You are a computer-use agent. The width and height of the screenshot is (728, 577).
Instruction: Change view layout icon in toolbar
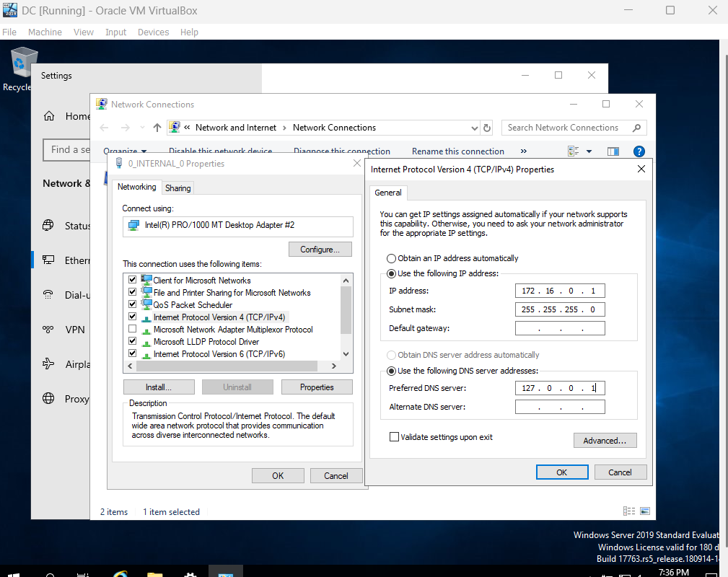pyautogui.click(x=574, y=151)
